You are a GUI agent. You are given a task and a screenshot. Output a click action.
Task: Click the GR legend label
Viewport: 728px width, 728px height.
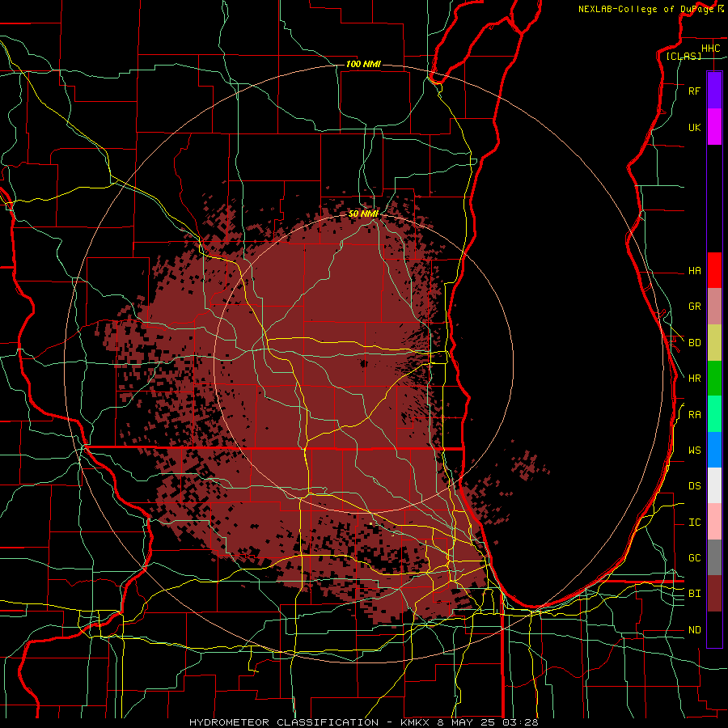point(694,307)
